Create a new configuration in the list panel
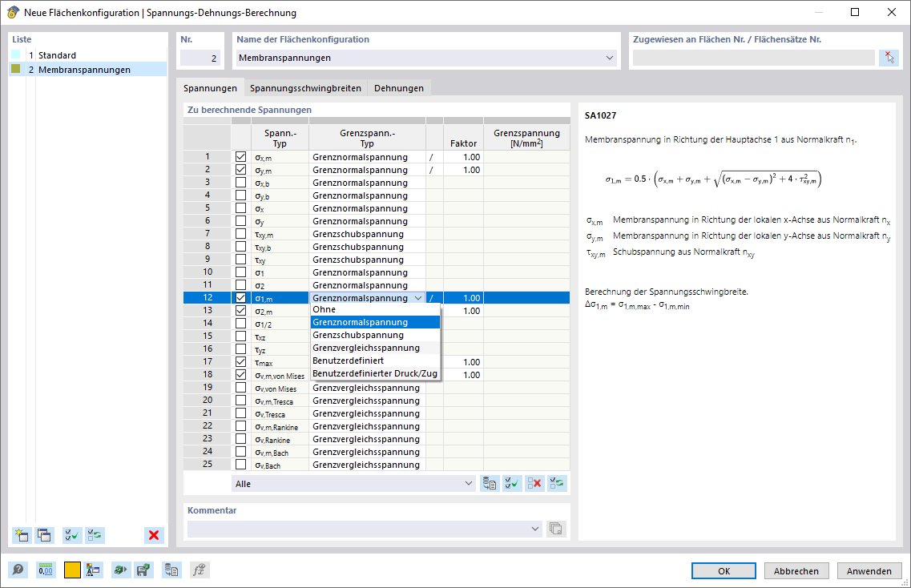The width and height of the screenshot is (911, 588). pyautogui.click(x=22, y=535)
